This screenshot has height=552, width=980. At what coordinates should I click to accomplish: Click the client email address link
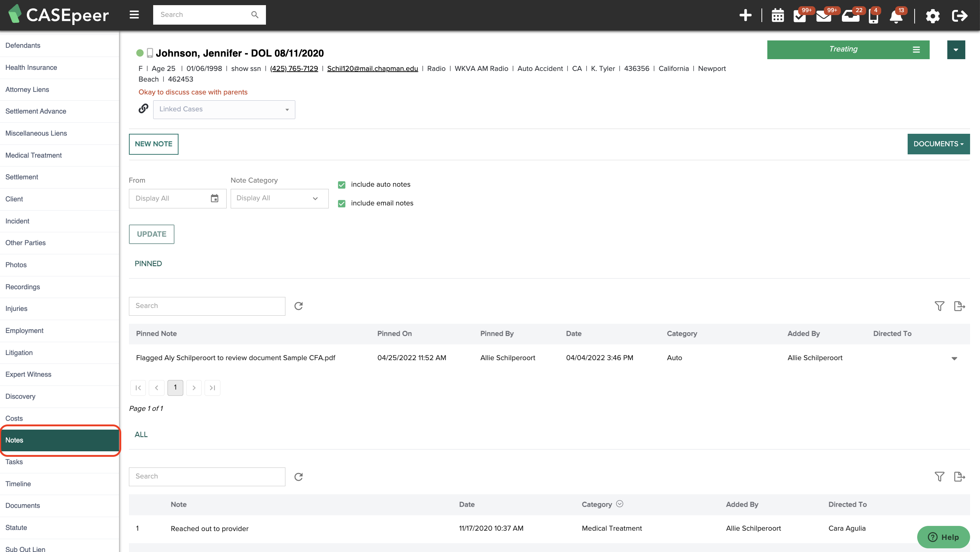tap(372, 68)
